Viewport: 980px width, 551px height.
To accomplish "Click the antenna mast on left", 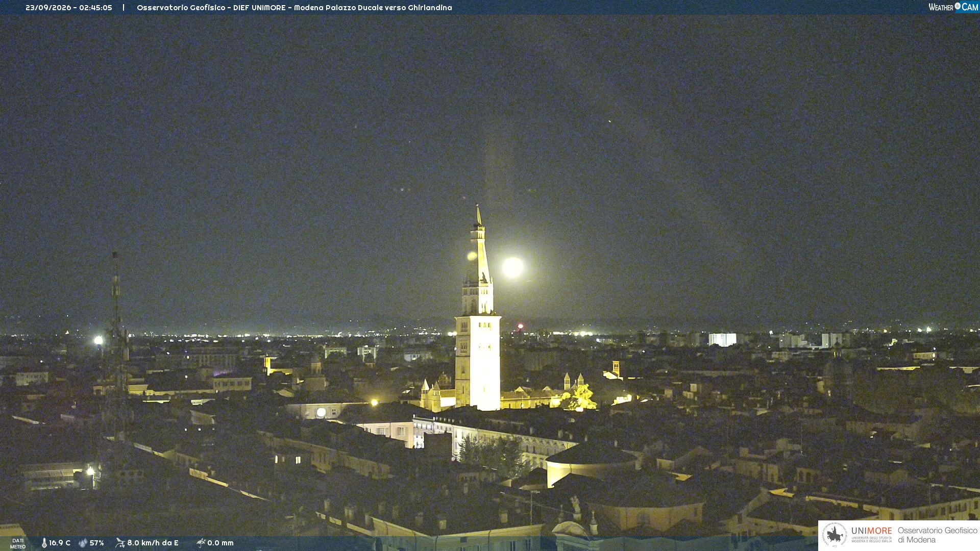I will coord(117,347).
